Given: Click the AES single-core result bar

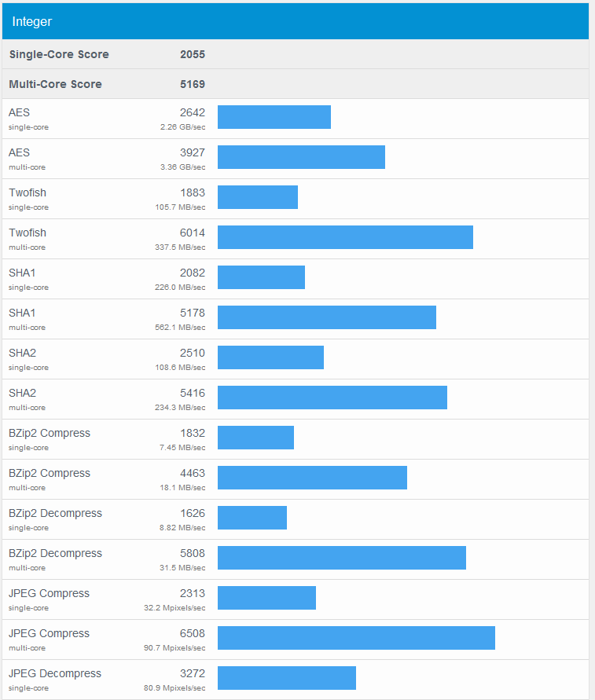Looking at the screenshot, I should pyautogui.click(x=274, y=117).
